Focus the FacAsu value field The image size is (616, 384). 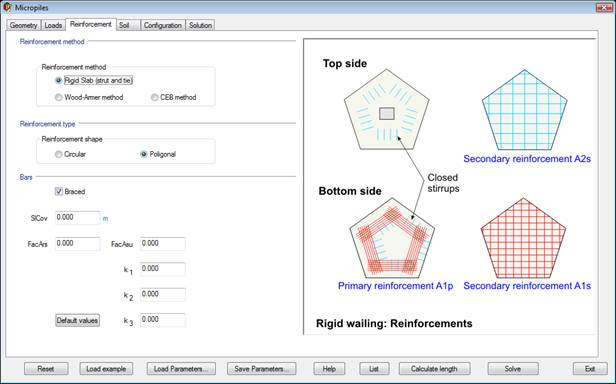[x=163, y=244]
